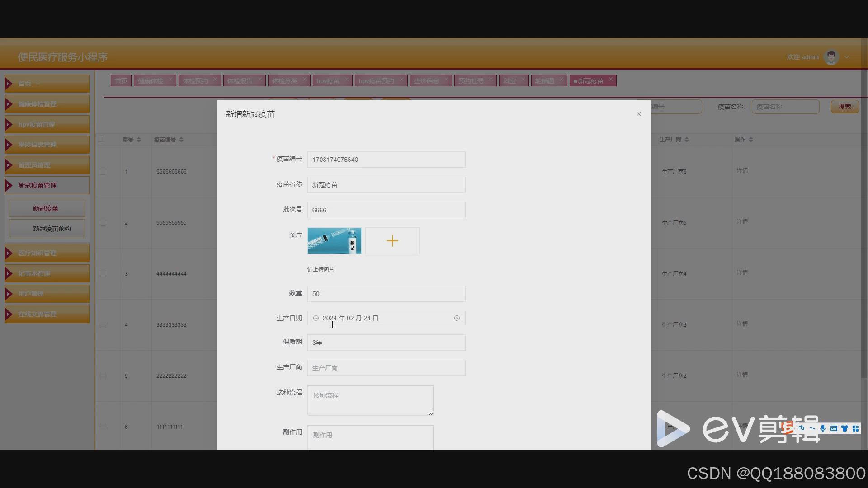
Task: Collapse the 新冠疫苗管理 sidebar menu
Action: pos(47,185)
